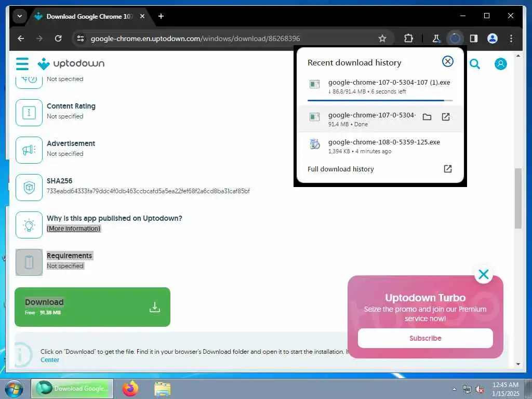Open the Center link in info notice
The width and height of the screenshot is (532, 399).
50,360
